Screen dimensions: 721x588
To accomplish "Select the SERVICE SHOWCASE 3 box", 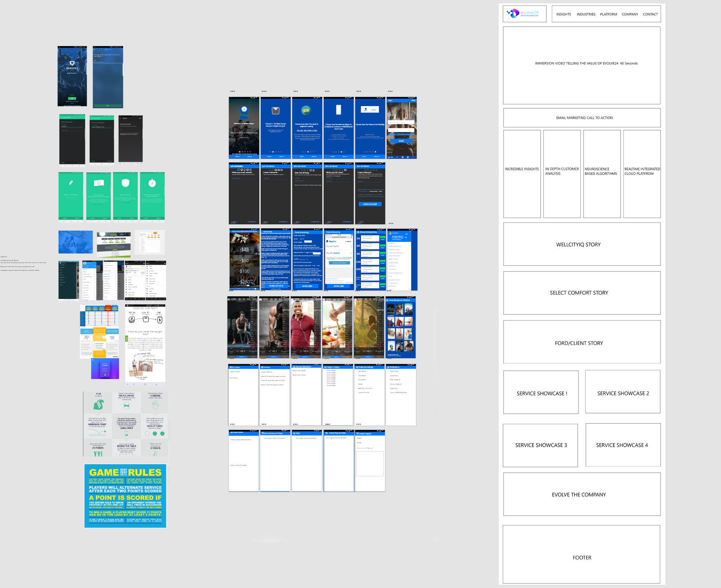I will 540,445.
